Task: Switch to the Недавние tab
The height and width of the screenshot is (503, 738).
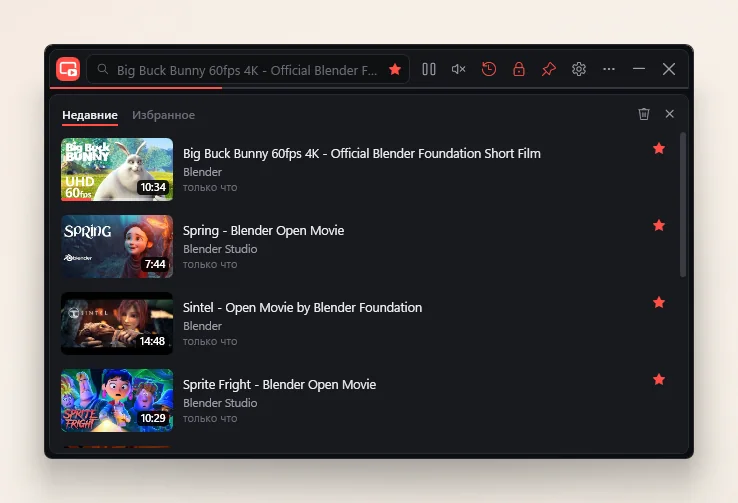Action: point(90,115)
